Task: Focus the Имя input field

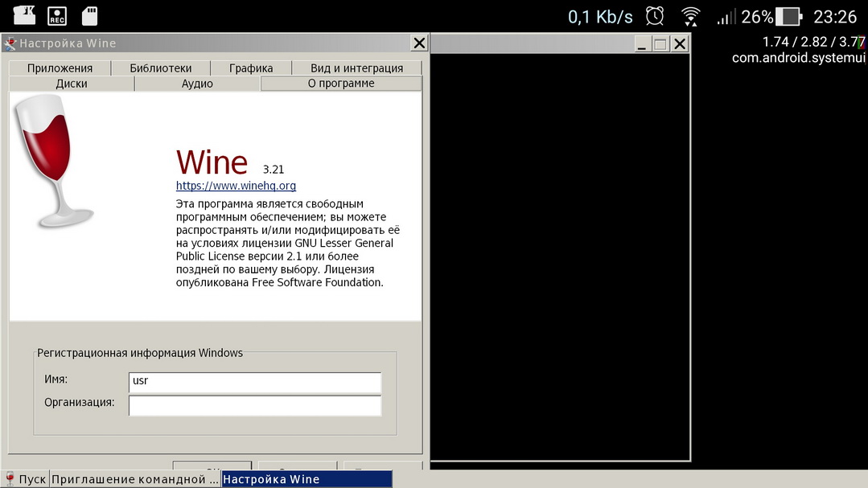Action: point(255,382)
